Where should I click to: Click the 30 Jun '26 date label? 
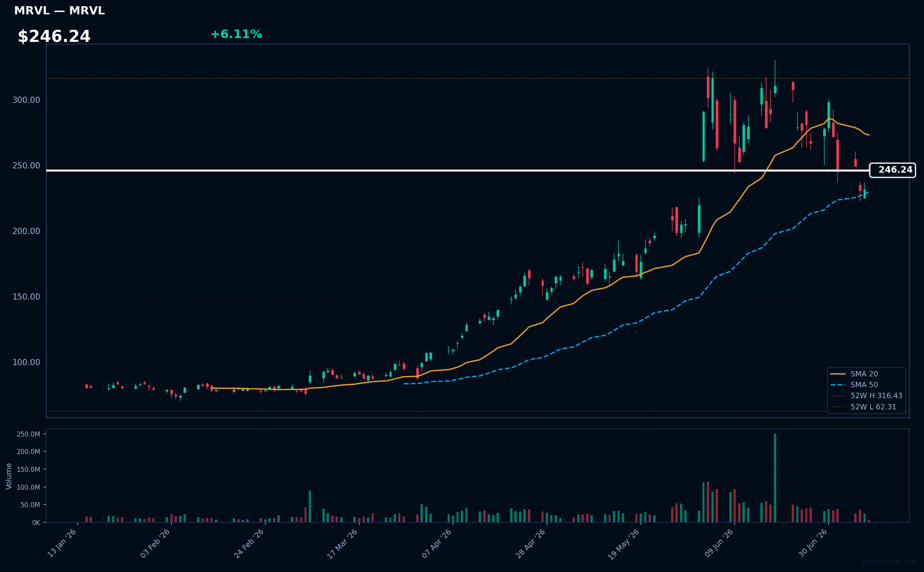pyautogui.click(x=813, y=543)
